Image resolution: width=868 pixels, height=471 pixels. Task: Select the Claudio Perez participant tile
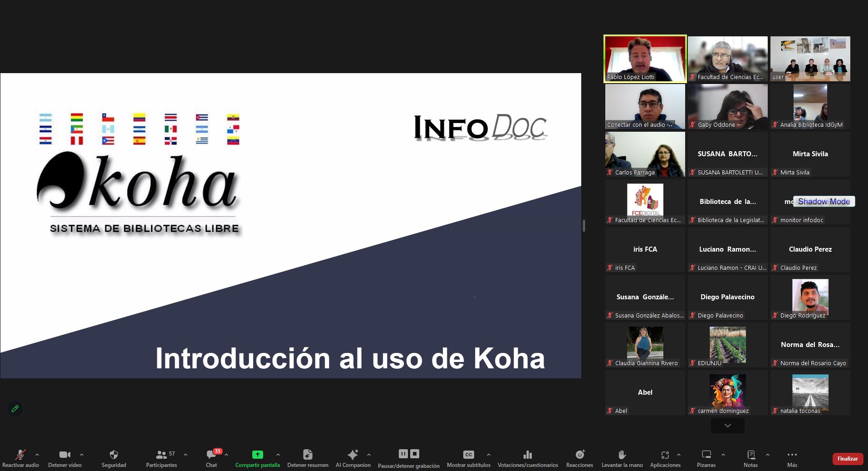point(810,250)
